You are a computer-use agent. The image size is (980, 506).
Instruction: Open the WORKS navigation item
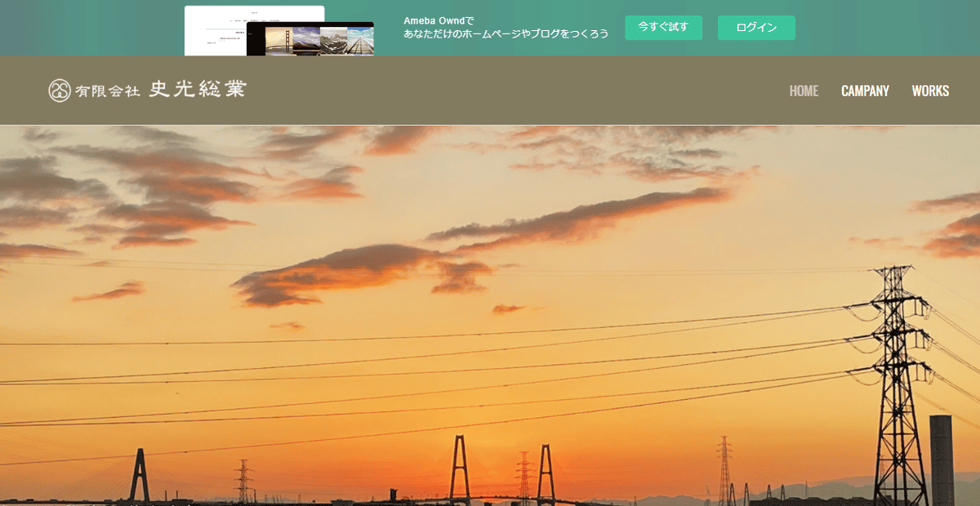930,91
